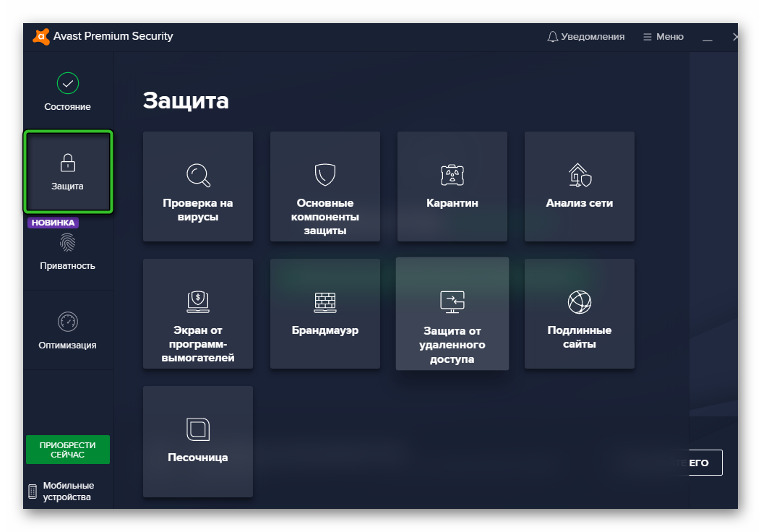Open Уведомления notifications bell

pos(586,36)
